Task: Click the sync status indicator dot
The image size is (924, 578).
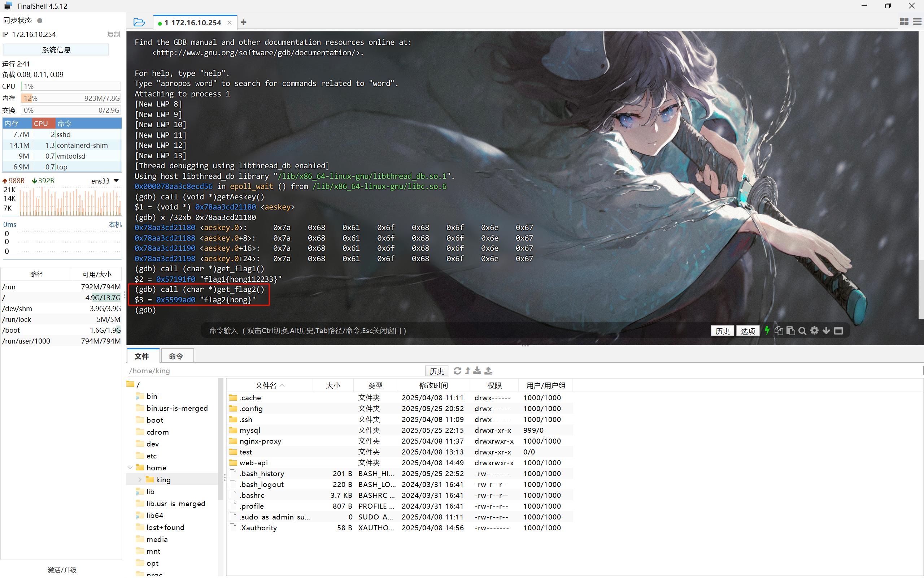Action: 39,20
